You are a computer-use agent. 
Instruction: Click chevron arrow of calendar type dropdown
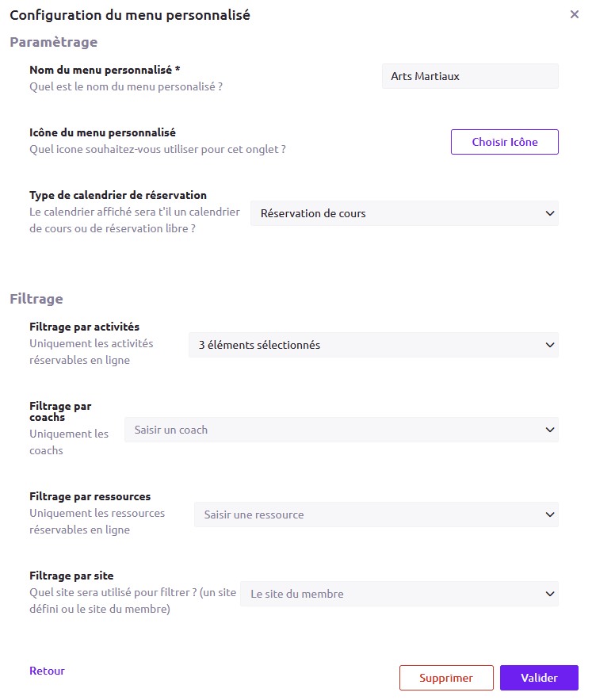tap(549, 213)
